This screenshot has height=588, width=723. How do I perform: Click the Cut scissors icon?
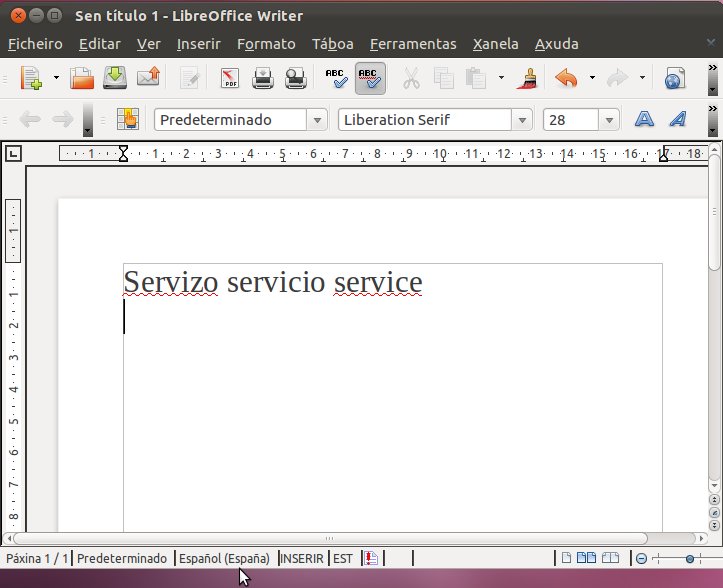click(411, 78)
